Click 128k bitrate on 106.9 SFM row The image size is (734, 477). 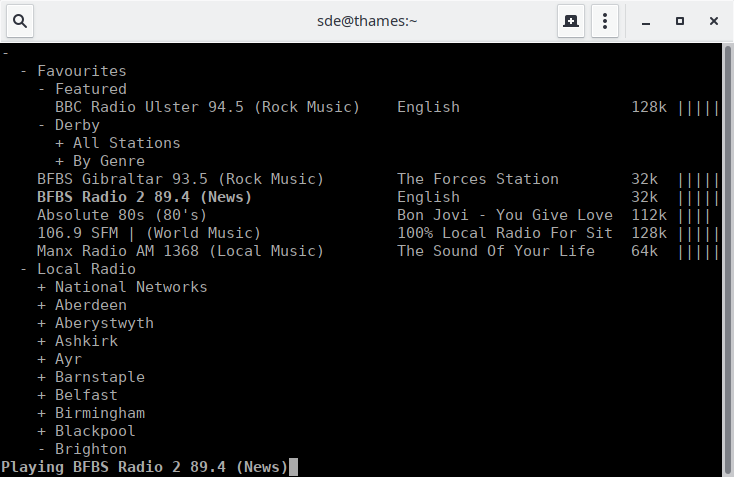649,233
